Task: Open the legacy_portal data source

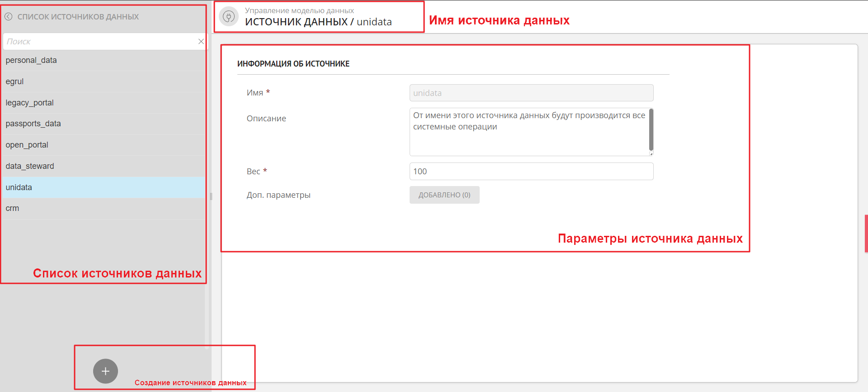Action: [103, 103]
